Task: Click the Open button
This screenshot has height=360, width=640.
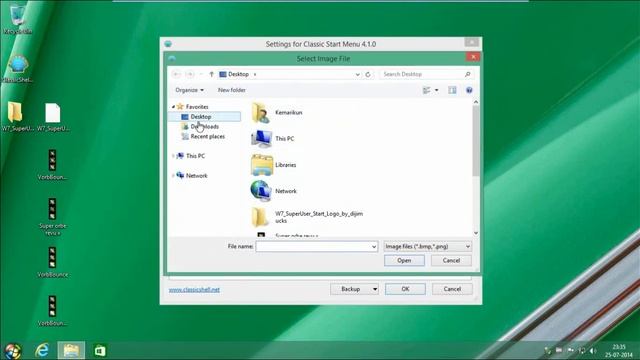Action: (x=404, y=260)
